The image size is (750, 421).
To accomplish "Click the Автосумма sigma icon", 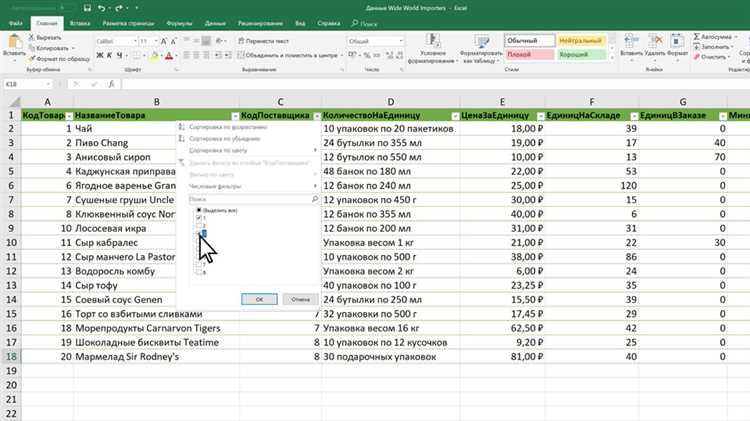I will 697,37.
